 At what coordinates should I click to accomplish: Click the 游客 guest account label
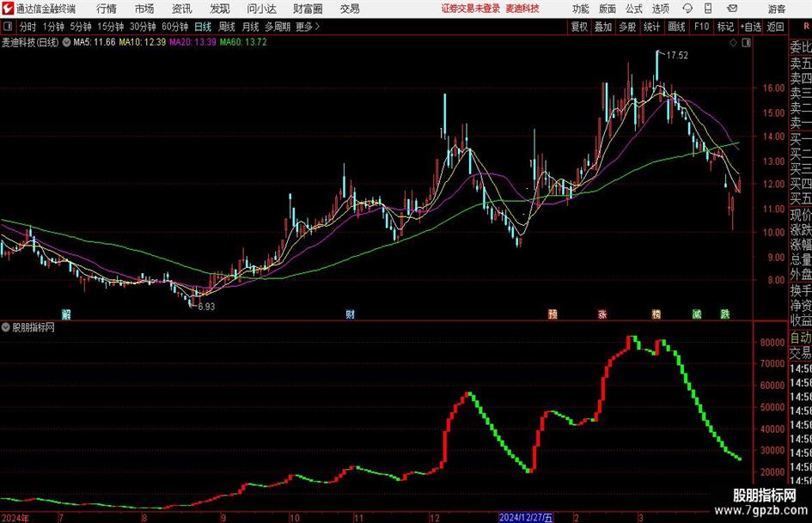(777, 9)
